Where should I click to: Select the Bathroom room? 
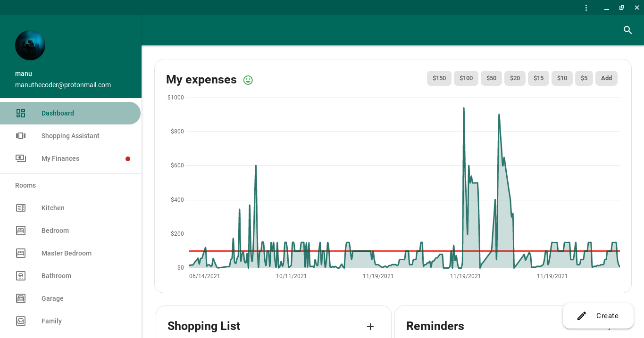70,276
